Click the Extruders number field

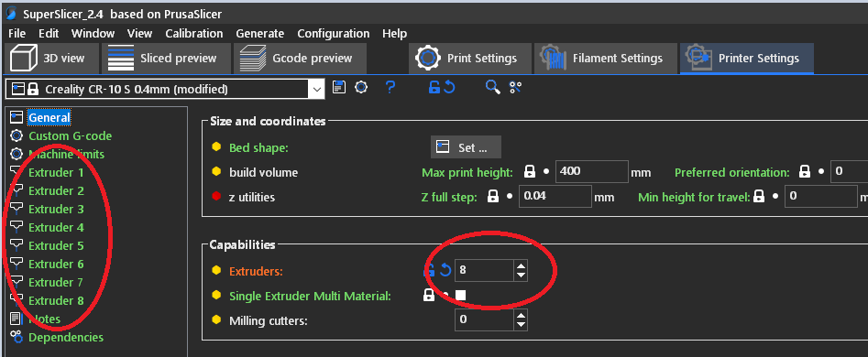click(484, 271)
